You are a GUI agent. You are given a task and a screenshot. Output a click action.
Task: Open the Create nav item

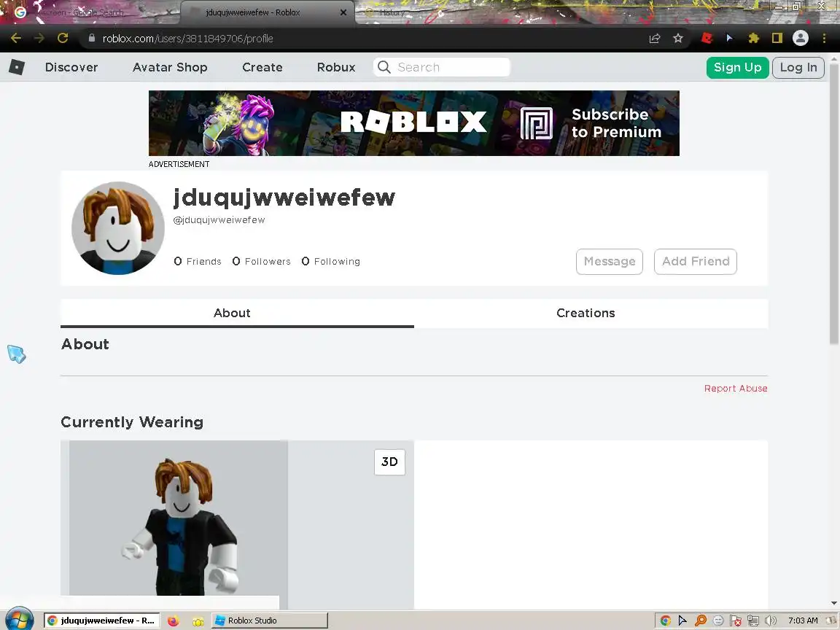pos(262,67)
